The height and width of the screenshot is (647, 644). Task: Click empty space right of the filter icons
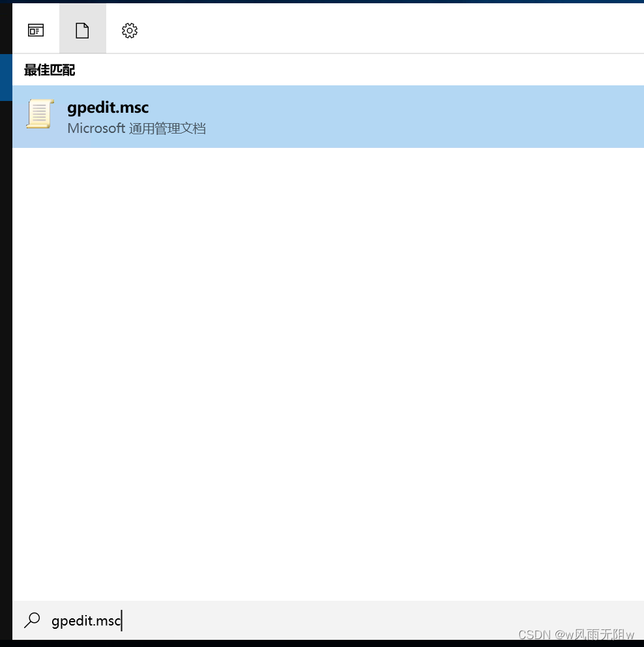[x=391, y=30]
